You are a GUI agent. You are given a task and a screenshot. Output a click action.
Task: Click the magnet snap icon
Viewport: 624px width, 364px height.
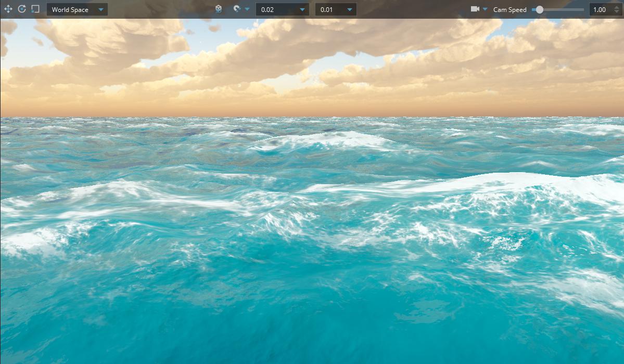click(x=237, y=9)
